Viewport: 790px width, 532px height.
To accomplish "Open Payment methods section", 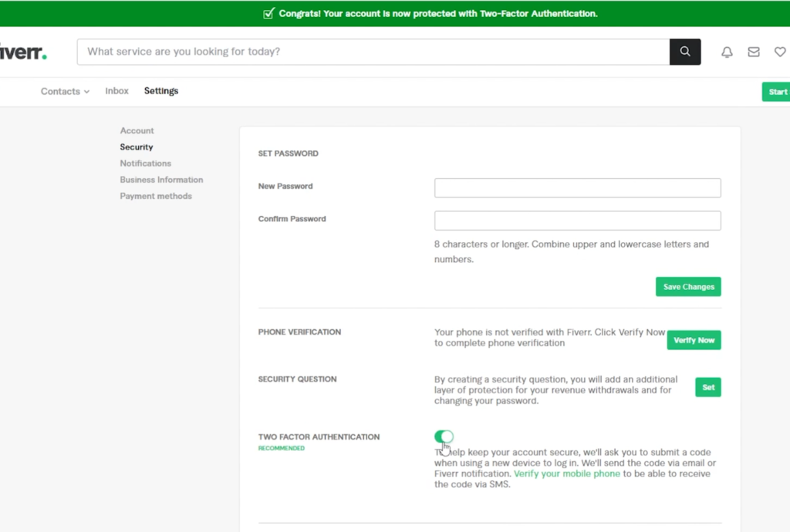I will click(156, 196).
